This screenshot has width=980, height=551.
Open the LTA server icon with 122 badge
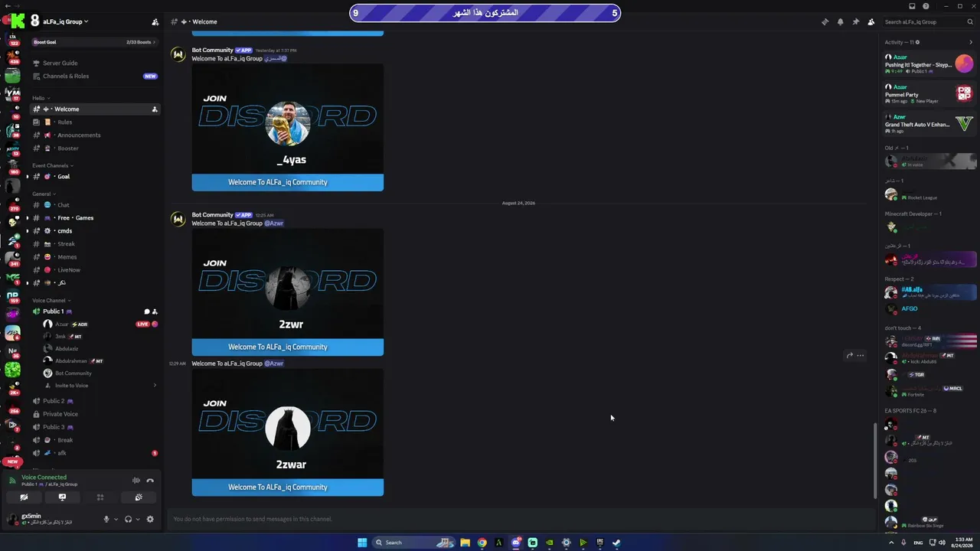12,38
